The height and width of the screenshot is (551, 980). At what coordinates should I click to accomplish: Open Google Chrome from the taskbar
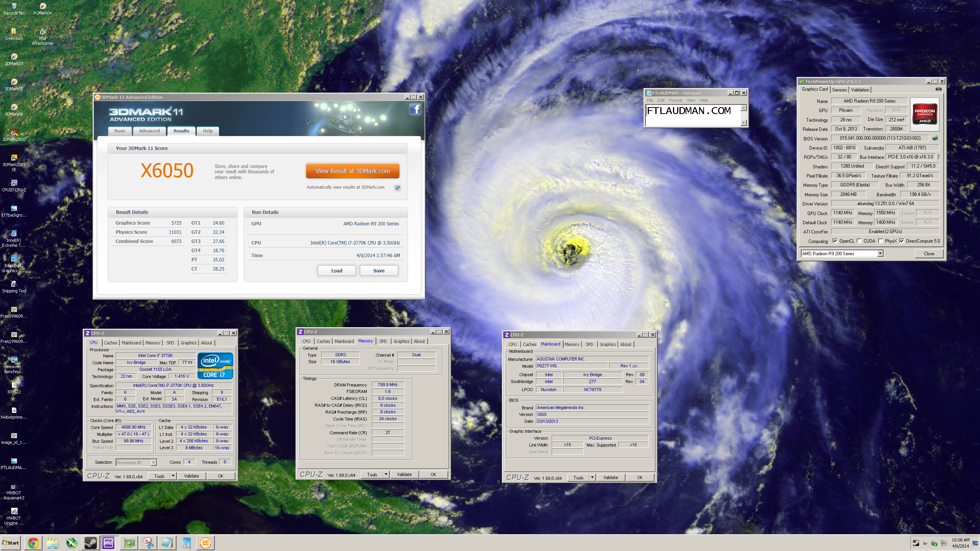[x=33, y=543]
